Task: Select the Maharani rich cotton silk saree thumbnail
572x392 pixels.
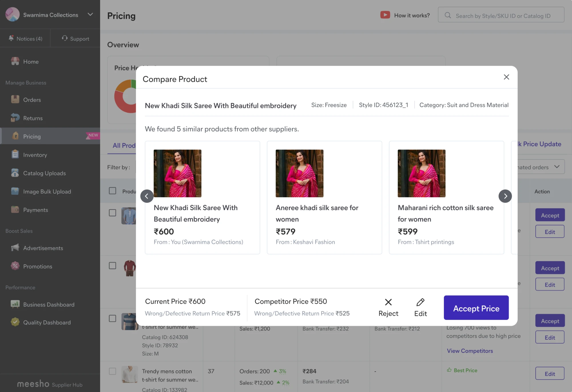Action: coord(422,173)
